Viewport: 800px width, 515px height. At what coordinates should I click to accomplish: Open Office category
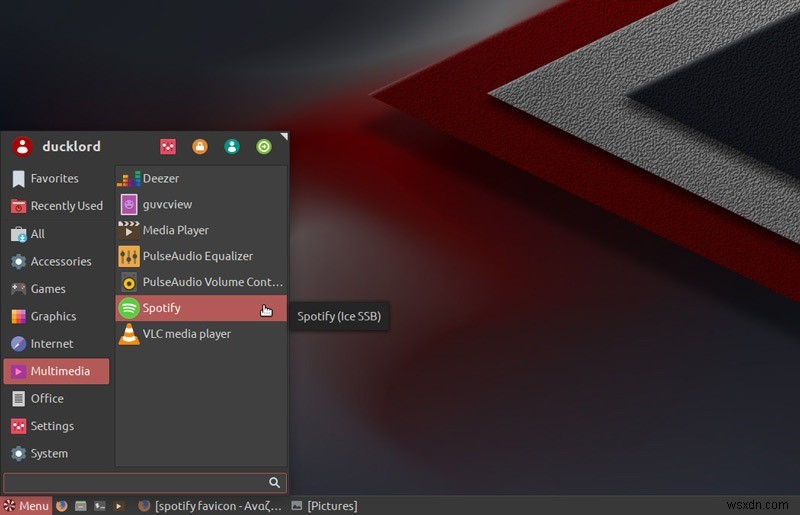click(56, 399)
